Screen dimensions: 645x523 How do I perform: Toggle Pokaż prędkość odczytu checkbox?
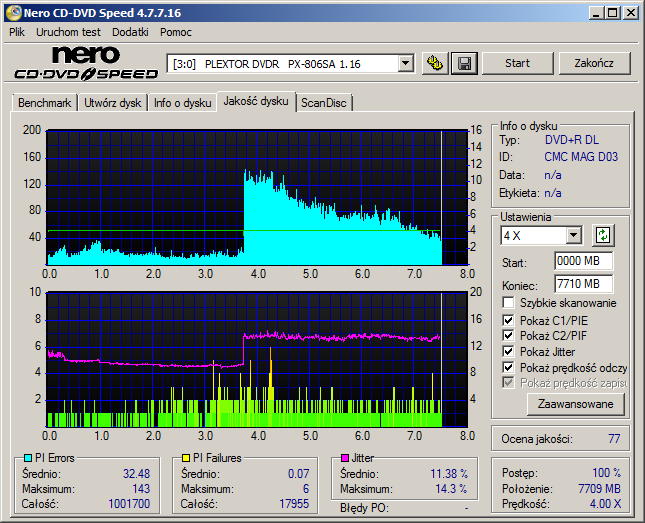pos(508,367)
